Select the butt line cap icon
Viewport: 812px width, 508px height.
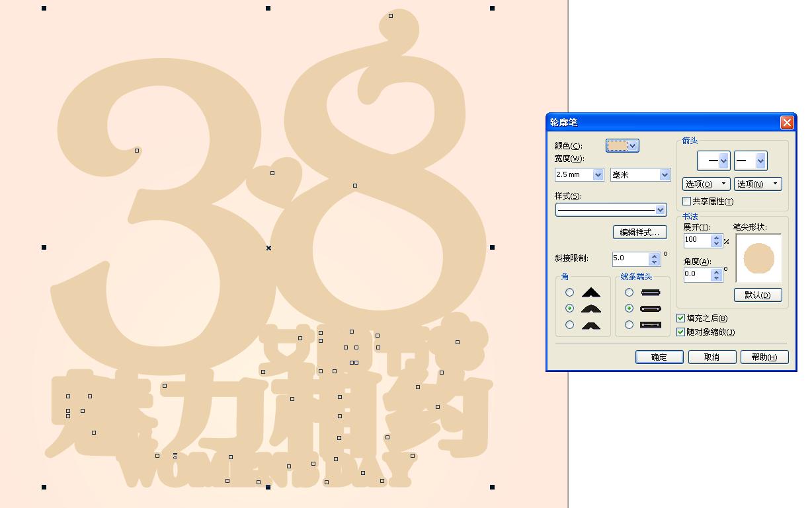pos(629,291)
